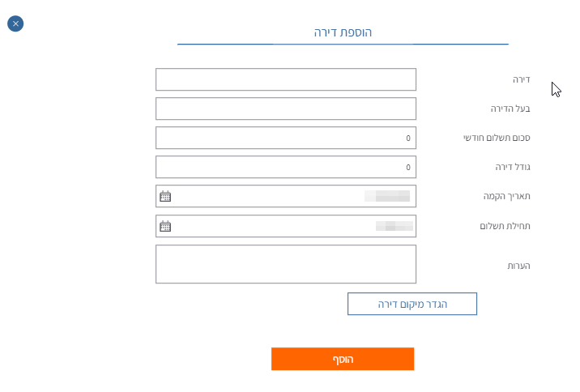Click the דירה field label

(521, 79)
